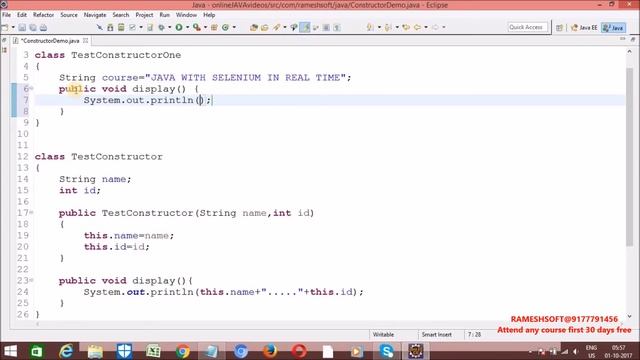The height and width of the screenshot is (360, 640).
Task: Switch to the Java EE perspective
Action: pos(584,27)
